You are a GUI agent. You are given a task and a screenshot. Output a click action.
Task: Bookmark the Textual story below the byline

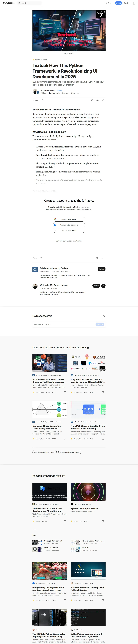(92, 100)
